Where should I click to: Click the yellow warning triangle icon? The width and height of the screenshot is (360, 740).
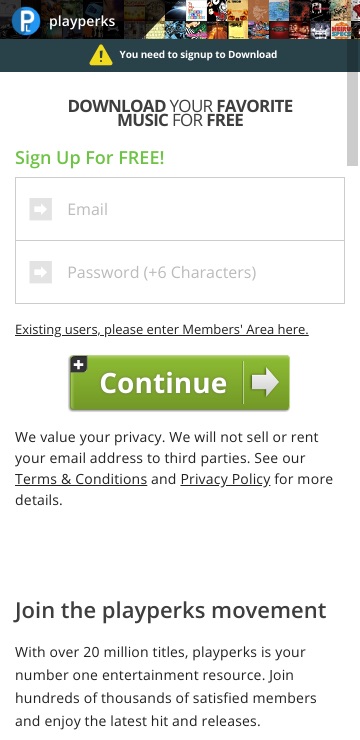point(101,55)
